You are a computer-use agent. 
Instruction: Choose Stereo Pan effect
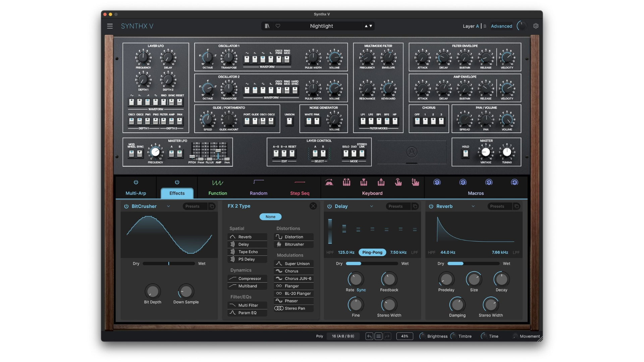click(x=294, y=308)
